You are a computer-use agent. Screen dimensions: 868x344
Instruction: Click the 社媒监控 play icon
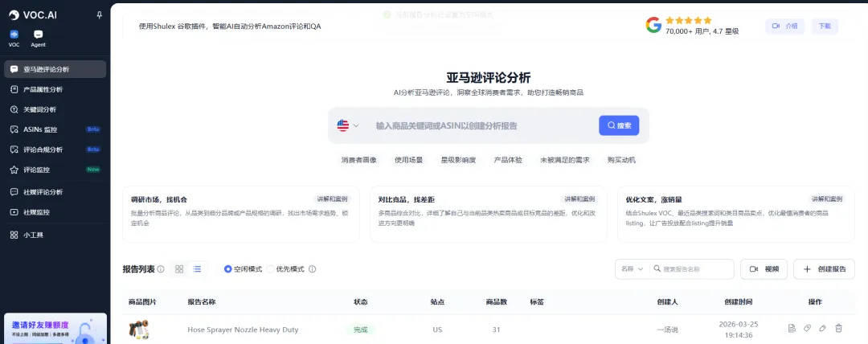click(14, 212)
